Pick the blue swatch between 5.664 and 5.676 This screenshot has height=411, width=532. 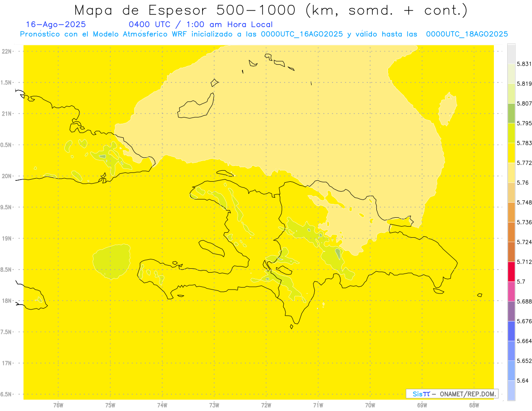click(x=511, y=331)
